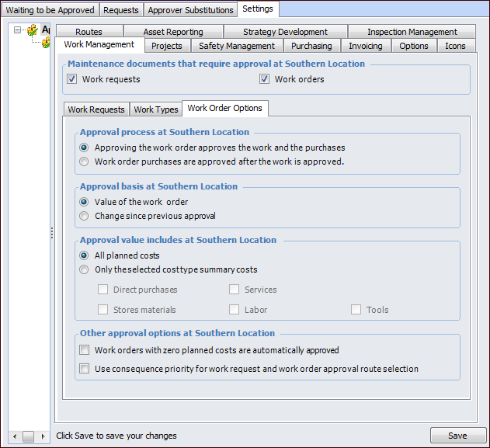Open the Purchasing settings tab

point(311,46)
